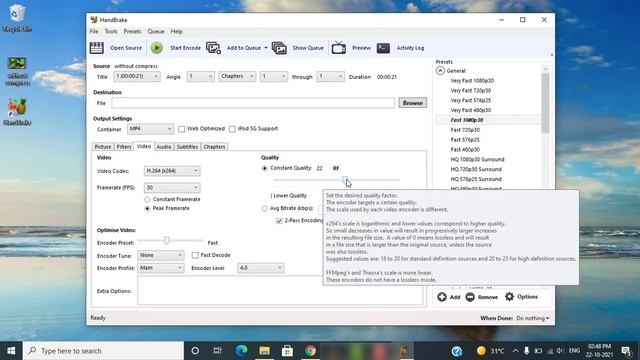Screen dimensions: 640x360
Task: Open the Encoder Level dropdown
Action: (260, 268)
